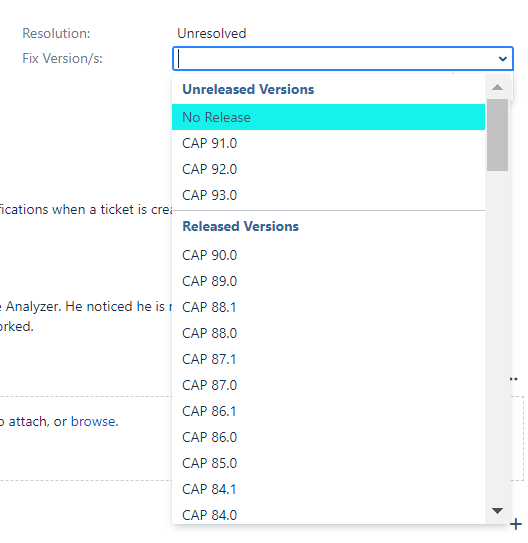Select CAP 90.0 released version
This screenshot has height=543, width=528.
(x=328, y=255)
